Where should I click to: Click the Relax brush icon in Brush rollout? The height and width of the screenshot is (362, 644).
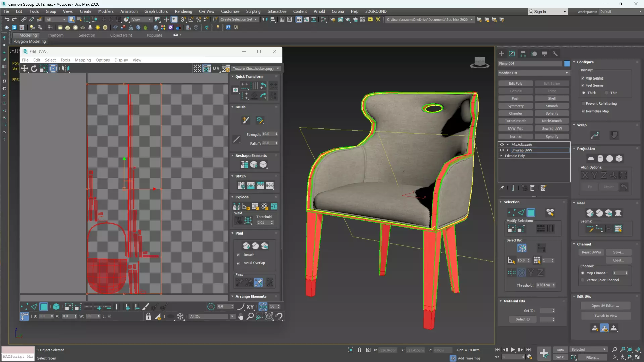point(260,120)
